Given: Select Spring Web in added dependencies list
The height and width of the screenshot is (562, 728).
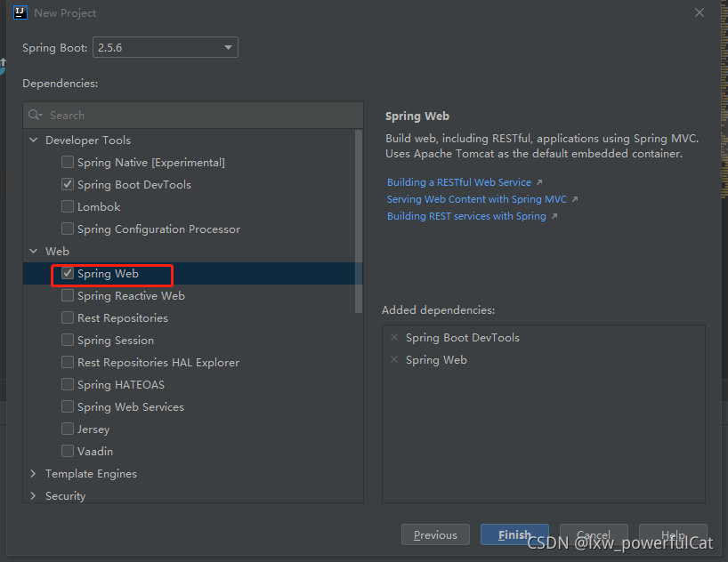Looking at the screenshot, I should [436, 360].
